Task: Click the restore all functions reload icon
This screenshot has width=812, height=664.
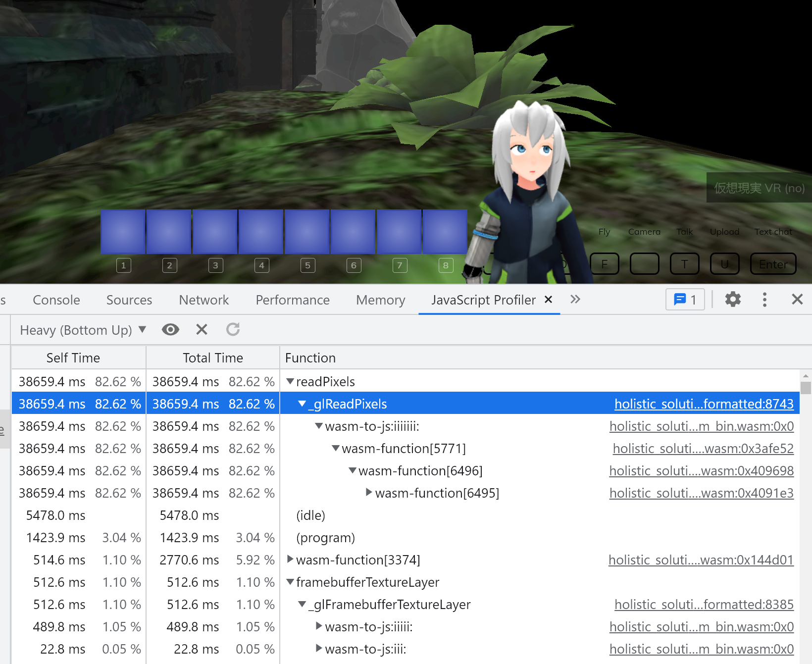Action: (x=233, y=330)
